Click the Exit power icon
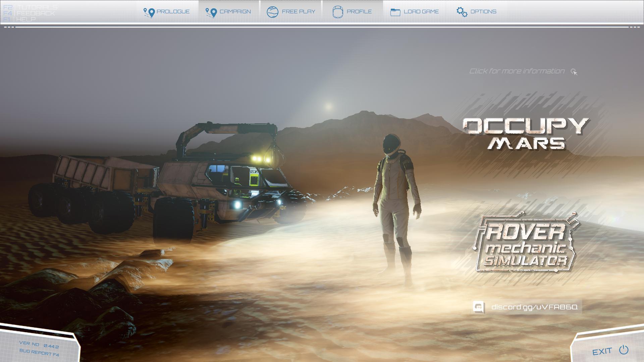The image size is (644, 362). click(624, 350)
